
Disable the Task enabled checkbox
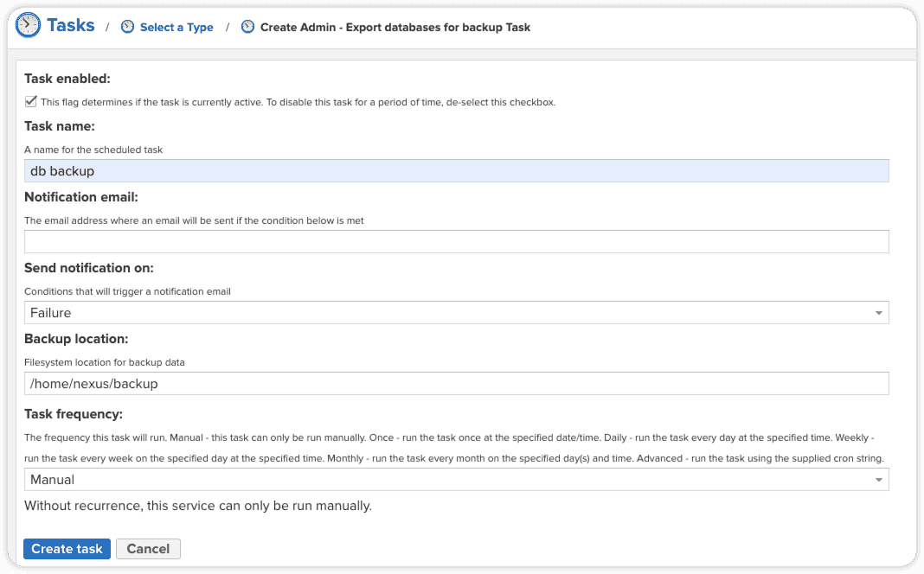click(31, 101)
